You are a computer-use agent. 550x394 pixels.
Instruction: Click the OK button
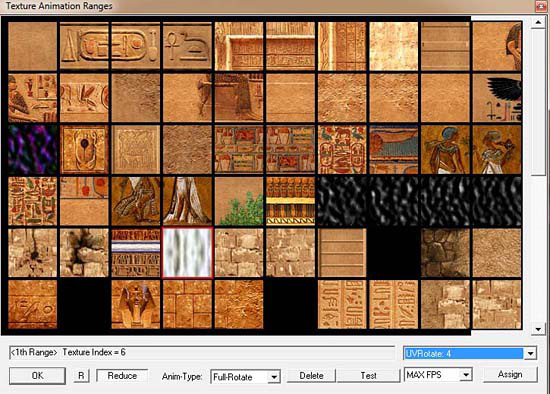[x=37, y=376]
